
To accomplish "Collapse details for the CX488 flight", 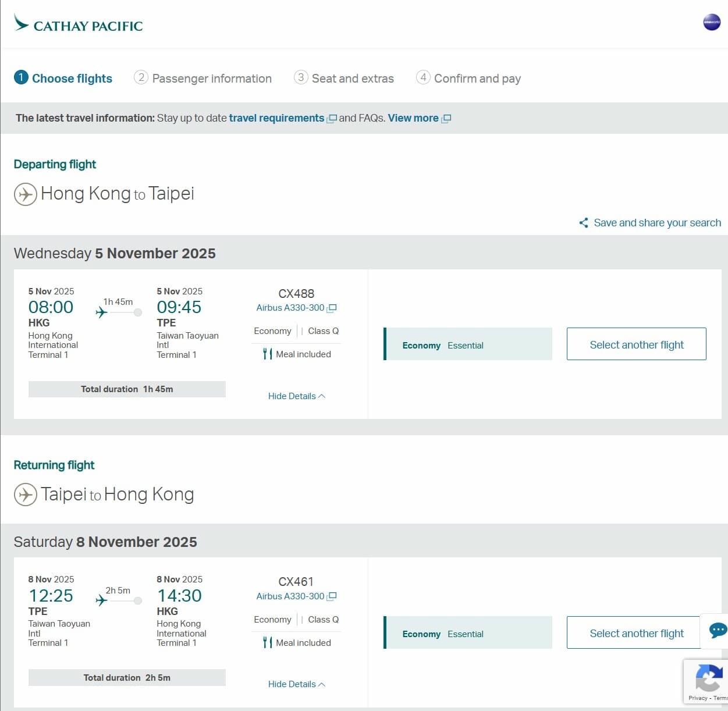I will (x=296, y=396).
